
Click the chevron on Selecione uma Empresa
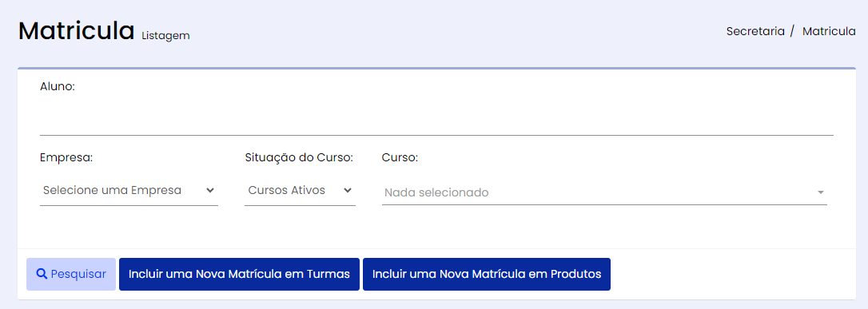click(209, 191)
